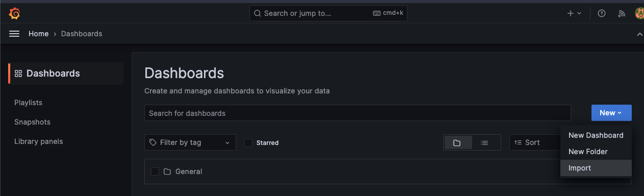Open the hamburger navigation menu
Viewport: 644px width, 196px height.
tap(14, 34)
